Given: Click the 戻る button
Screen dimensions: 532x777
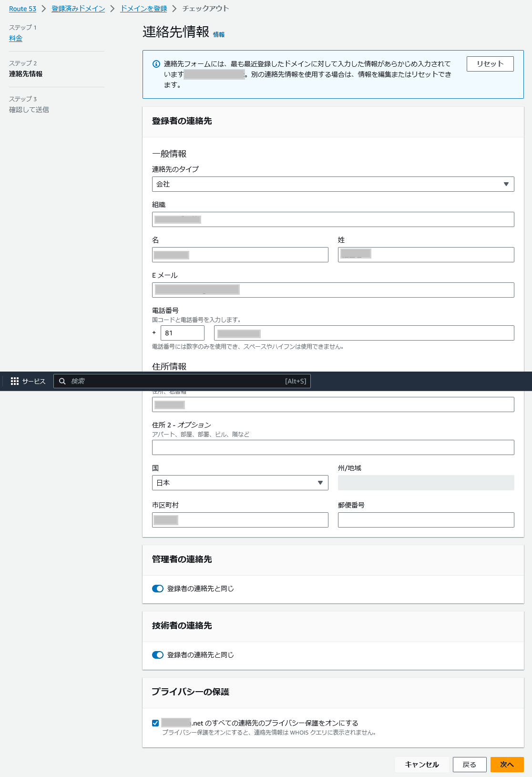Looking at the screenshot, I should coord(470,765).
